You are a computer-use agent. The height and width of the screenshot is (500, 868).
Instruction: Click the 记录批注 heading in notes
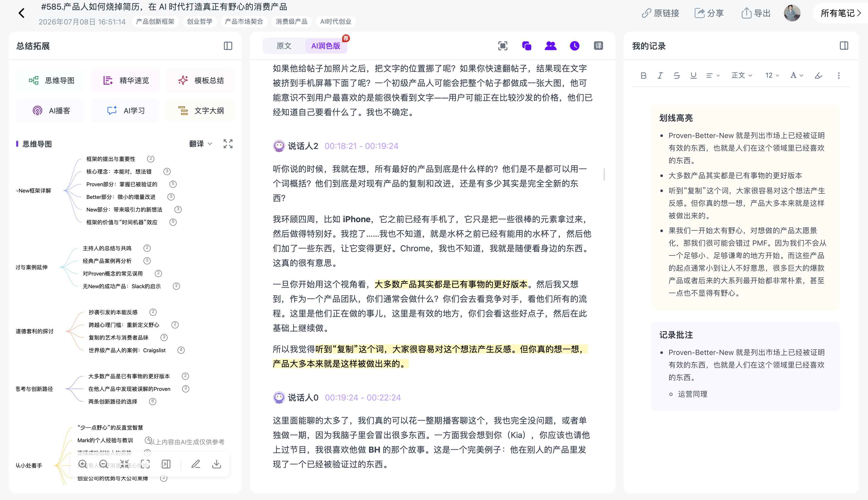pos(676,335)
